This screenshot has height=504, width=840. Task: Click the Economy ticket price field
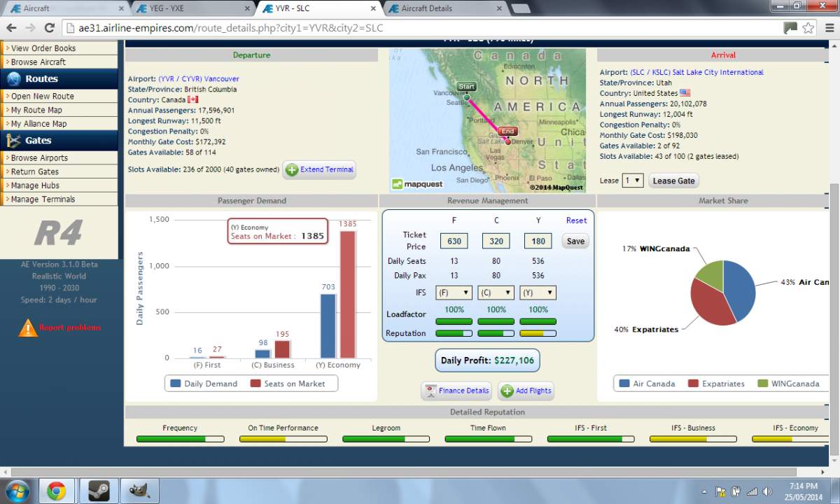(x=538, y=241)
